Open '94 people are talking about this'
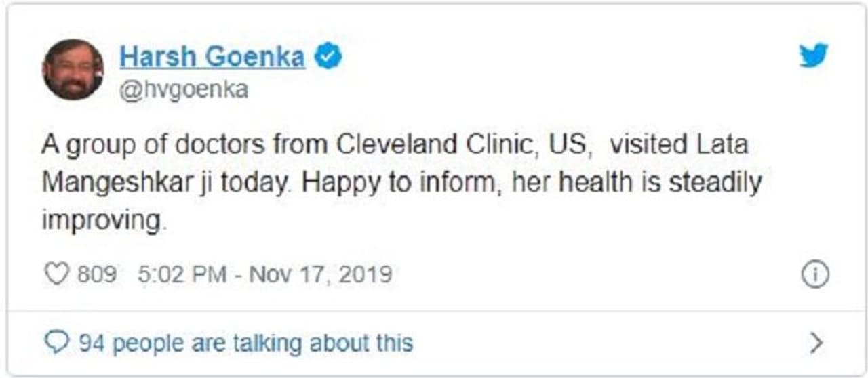The width and height of the screenshot is (868, 378). (245, 343)
